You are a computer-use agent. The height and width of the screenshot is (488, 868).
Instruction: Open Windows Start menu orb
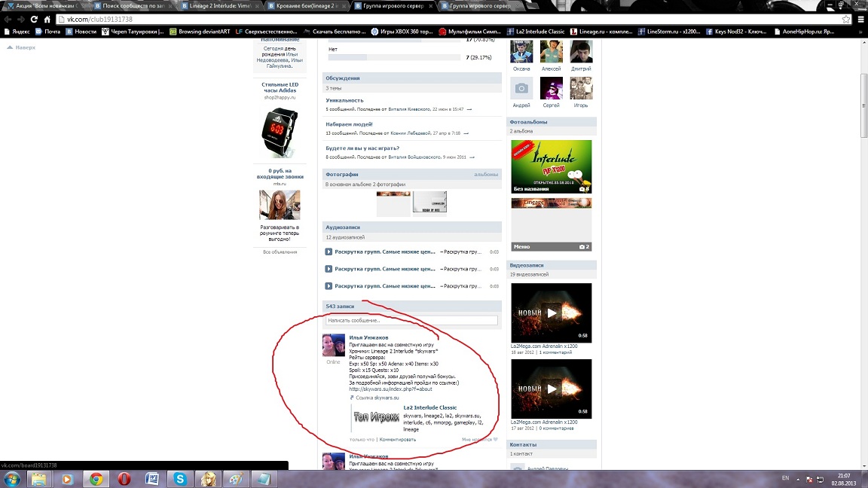click(x=12, y=479)
